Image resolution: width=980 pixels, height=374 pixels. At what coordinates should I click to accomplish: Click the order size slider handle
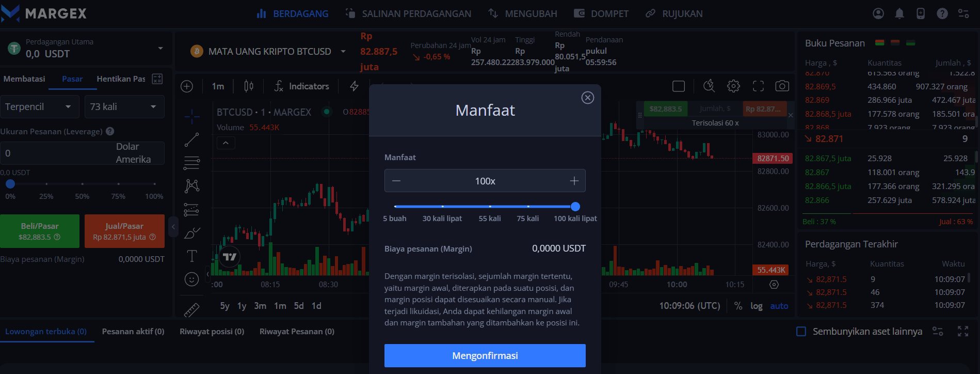pos(10,184)
